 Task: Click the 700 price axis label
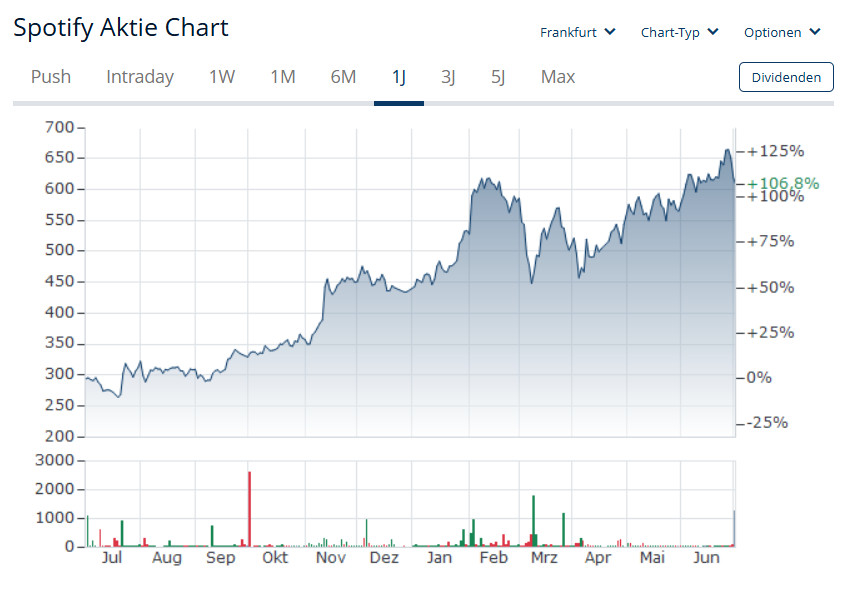59,127
